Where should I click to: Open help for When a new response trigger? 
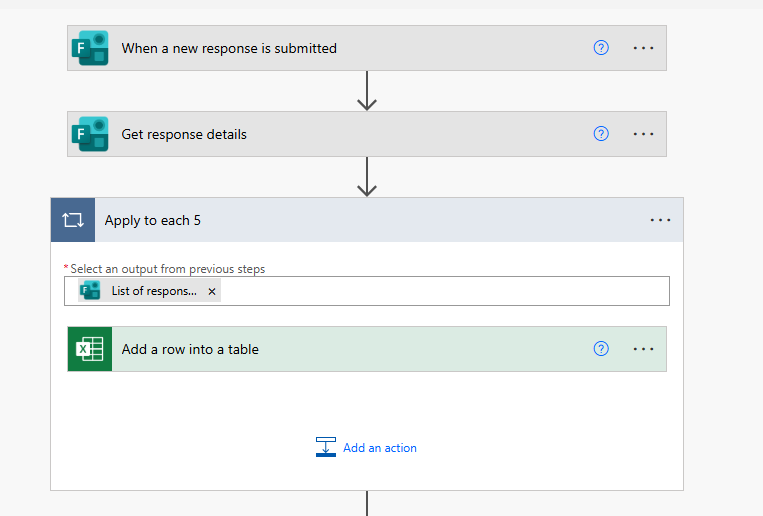point(601,48)
